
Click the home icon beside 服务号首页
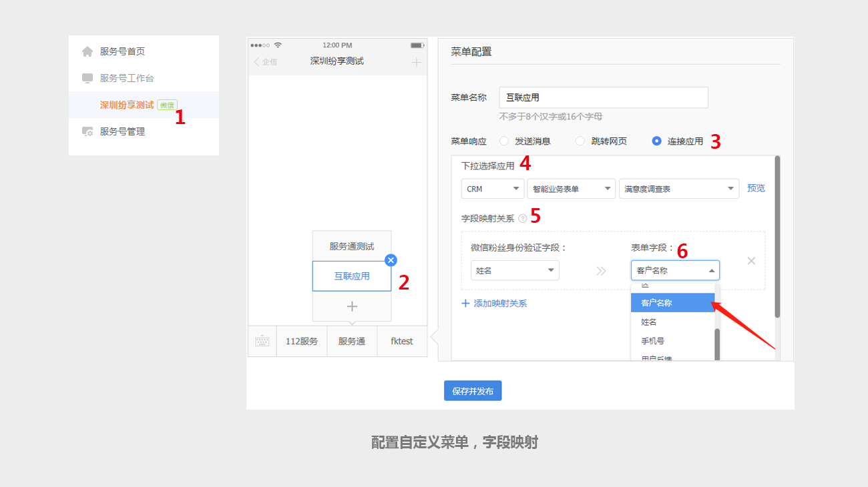tap(87, 51)
